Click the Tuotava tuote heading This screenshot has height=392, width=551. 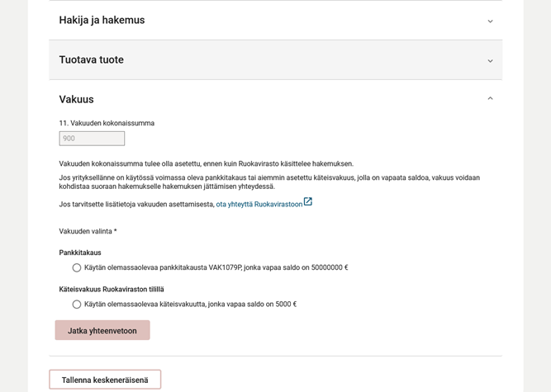[91, 60]
